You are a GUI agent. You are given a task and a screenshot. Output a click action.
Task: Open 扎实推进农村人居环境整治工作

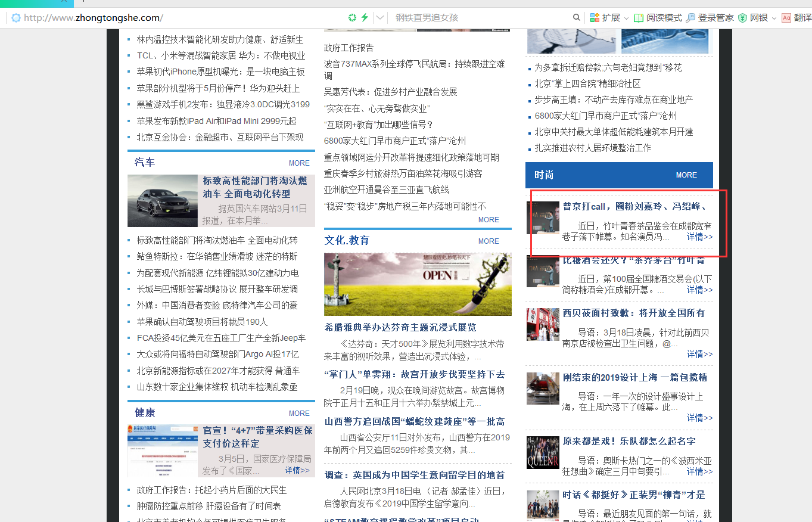click(x=593, y=148)
